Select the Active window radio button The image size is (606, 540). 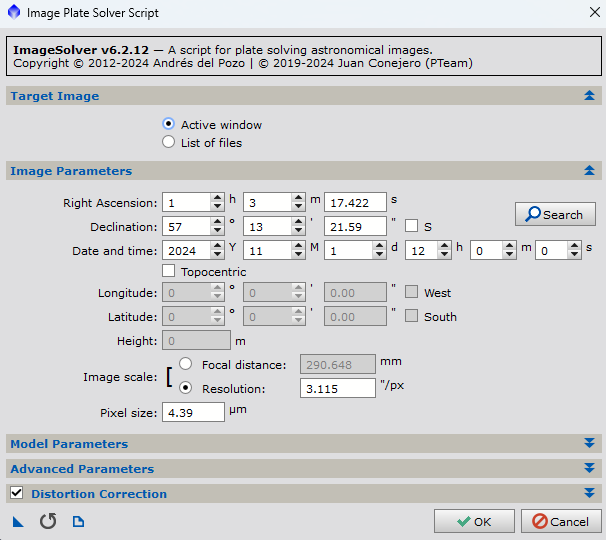[169, 124]
